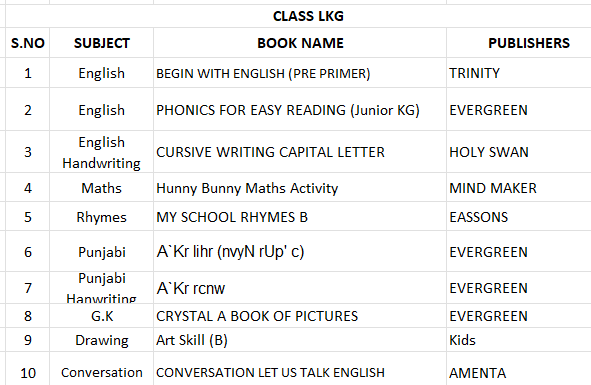
Task: Select the MIND MAKER cell
Action: click(x=519, y=188)
